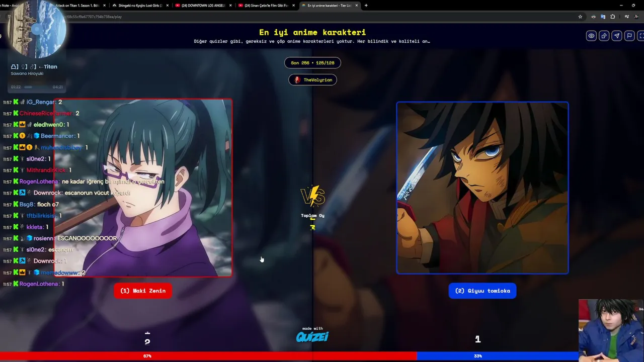Open the media control music-note icon
Viewport: 644px width, 362px height.
pyautogui.click(x=626, y=17)
